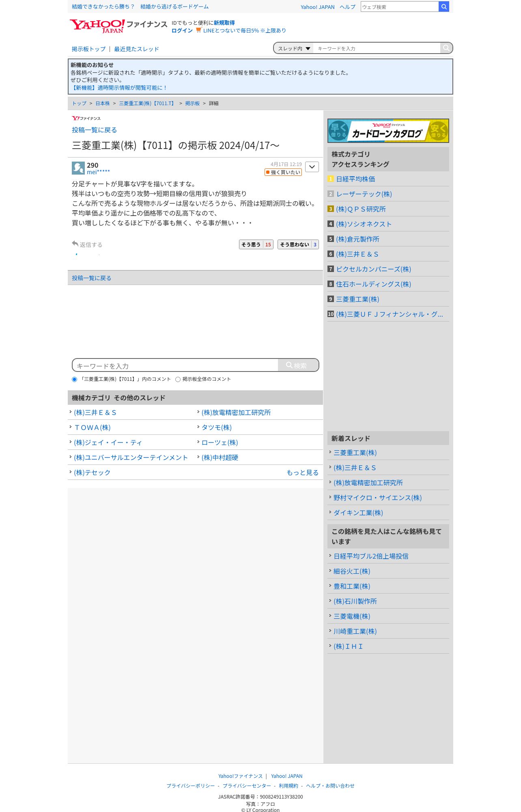Open タツモ(株) thread link

tap(217, 428)
